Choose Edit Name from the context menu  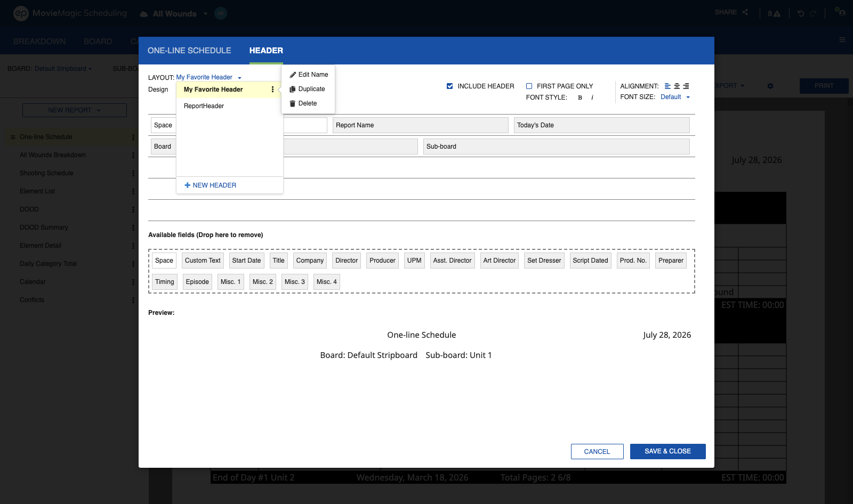pyautogui.click(x=308, y=75)
